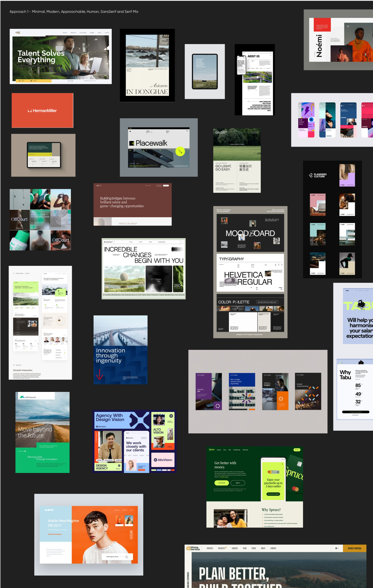Screen dimensions: 373x588
Task: Click the blue Cytomic Not a single process card
Action: point(242,392)
